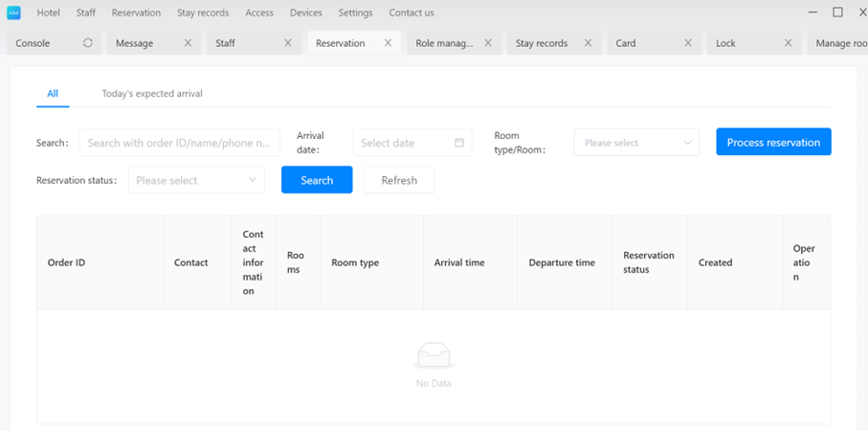
Task: Switch to Today's expected arrival tab
Action: [152, 94]
